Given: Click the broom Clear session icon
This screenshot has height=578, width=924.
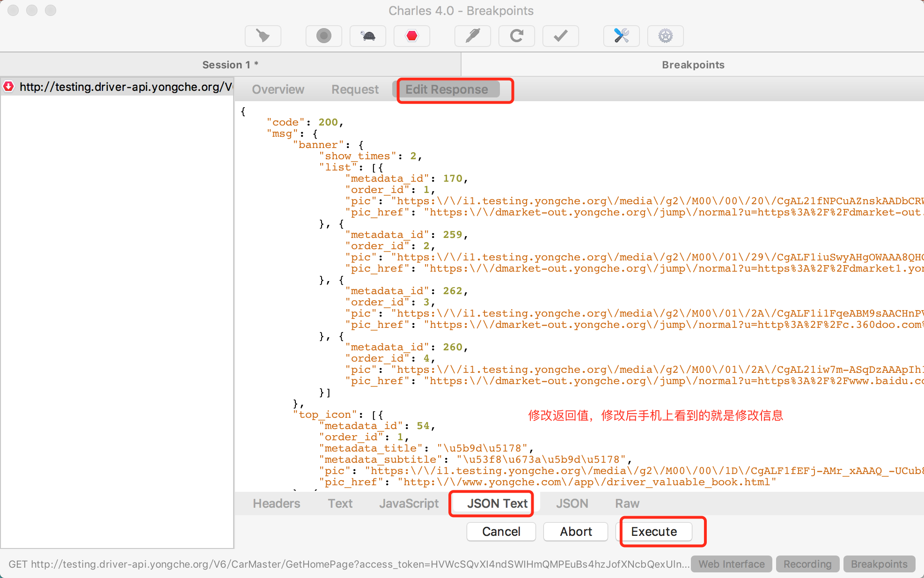Looking at the screenshot, I should [263, 36].
